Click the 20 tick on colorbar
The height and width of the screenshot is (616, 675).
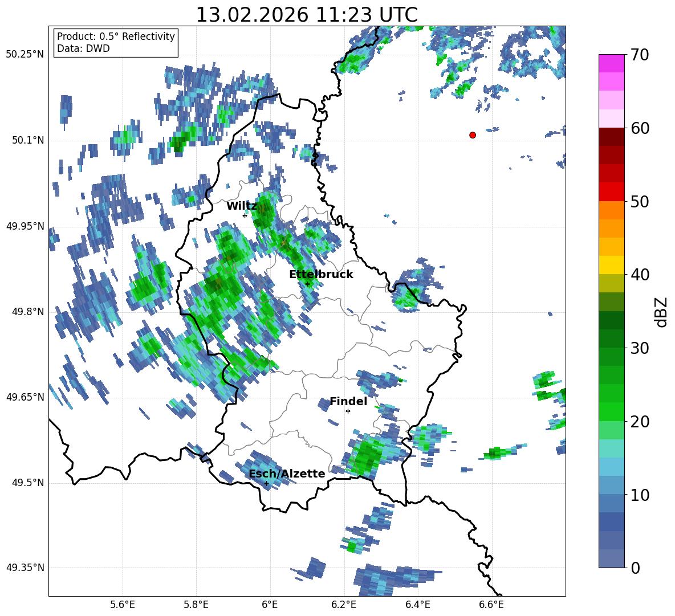[639, 422]
